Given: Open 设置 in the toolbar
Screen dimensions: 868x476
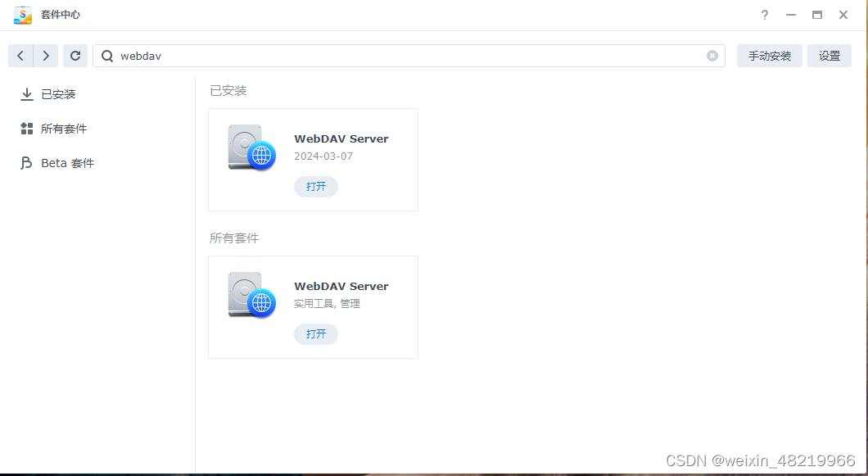Looking at the screenshot, I should 830,56.
